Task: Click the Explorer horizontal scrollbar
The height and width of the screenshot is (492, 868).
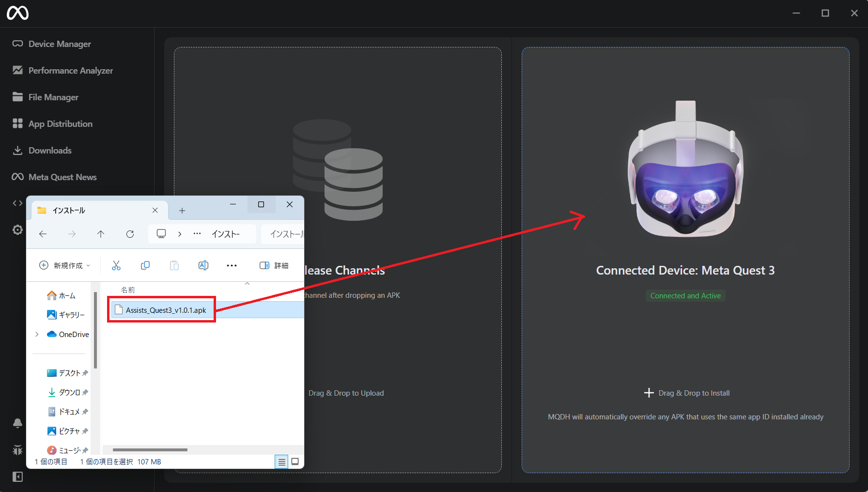Action: point(150,450)
